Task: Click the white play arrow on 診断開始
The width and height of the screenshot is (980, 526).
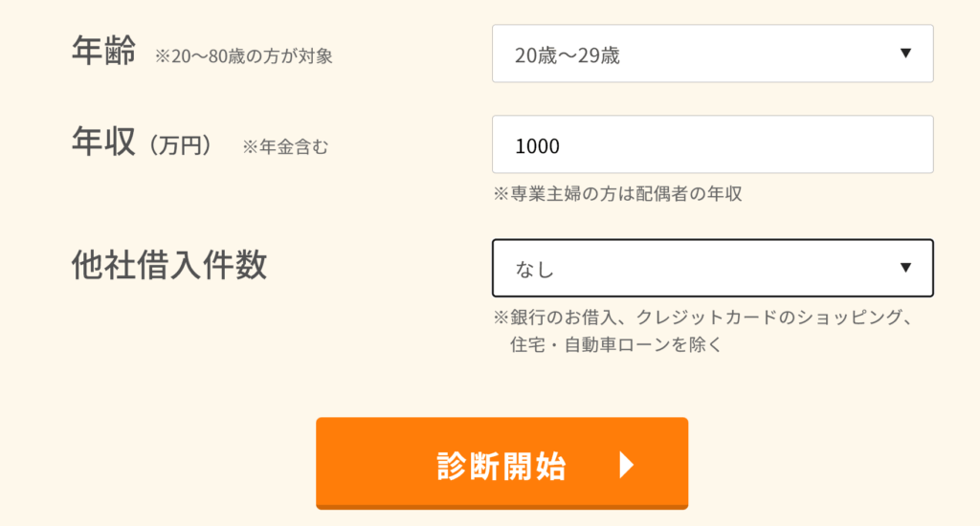Action: pos(626,465)
